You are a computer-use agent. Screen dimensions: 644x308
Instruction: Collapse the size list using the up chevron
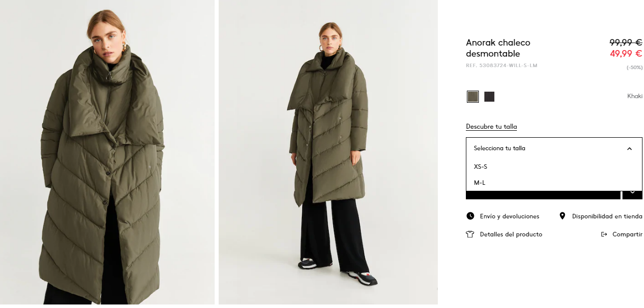click(x=629, y=149)
